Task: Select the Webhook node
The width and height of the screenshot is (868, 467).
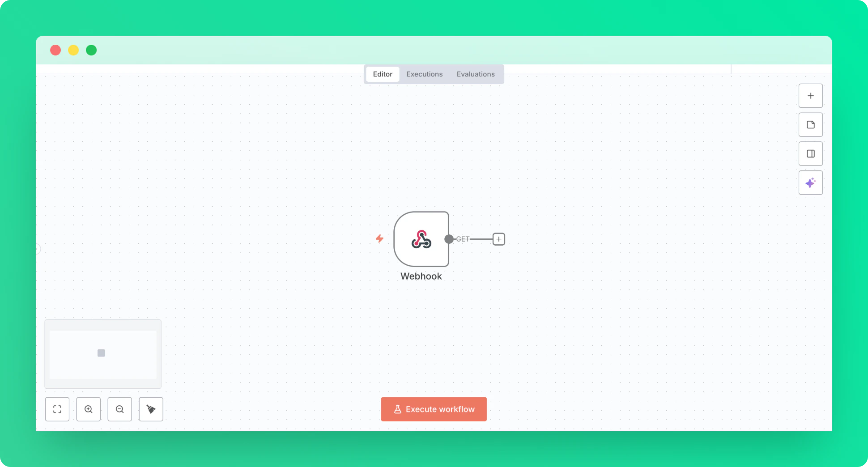Action: (421, 239)
